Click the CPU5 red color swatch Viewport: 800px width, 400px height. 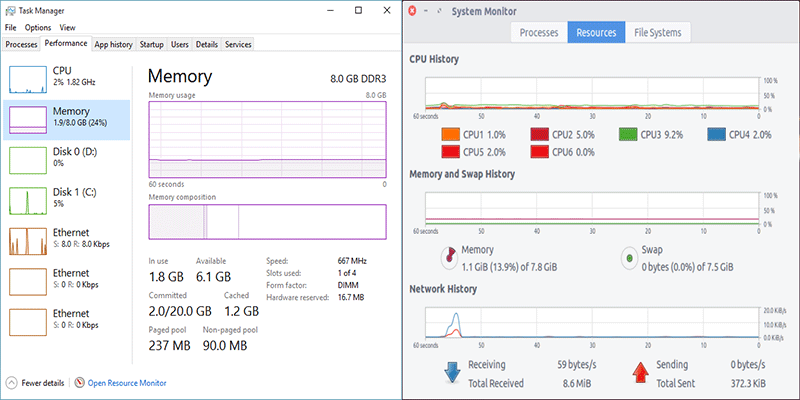click(x=451, y=152)
